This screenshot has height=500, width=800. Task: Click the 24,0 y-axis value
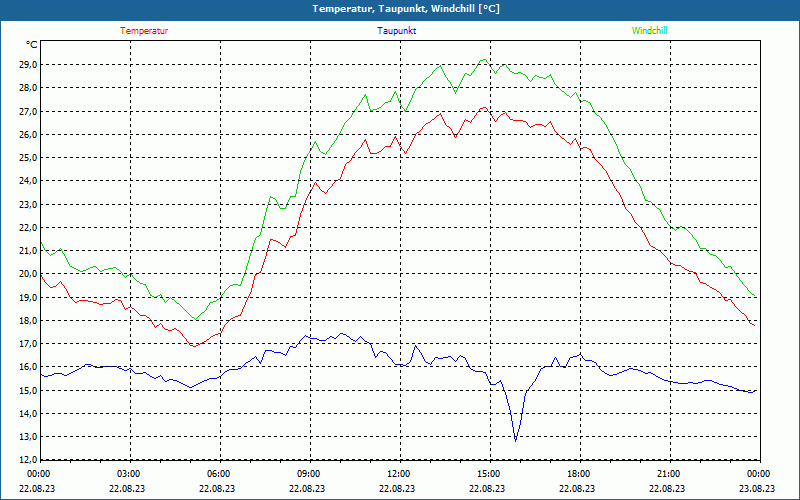[28, 181]
